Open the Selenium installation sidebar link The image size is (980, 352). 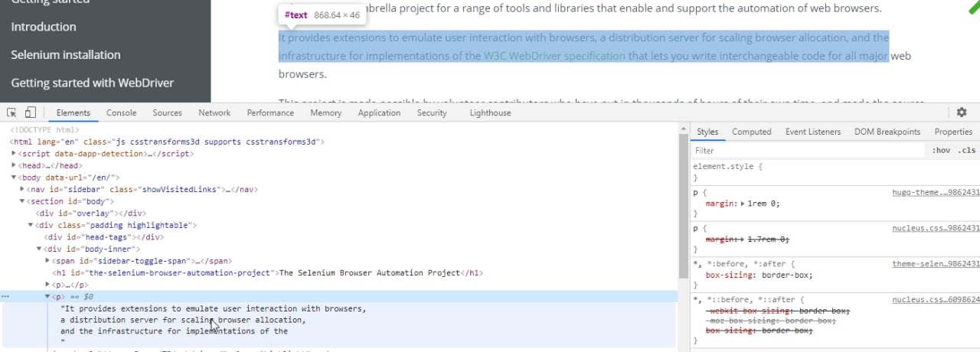66,55
